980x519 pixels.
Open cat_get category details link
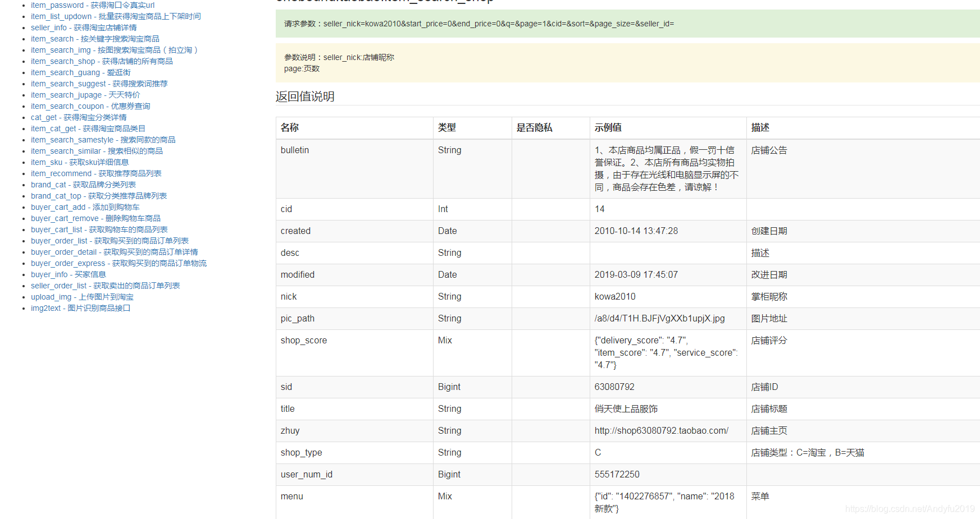click(x=79, y=117)
